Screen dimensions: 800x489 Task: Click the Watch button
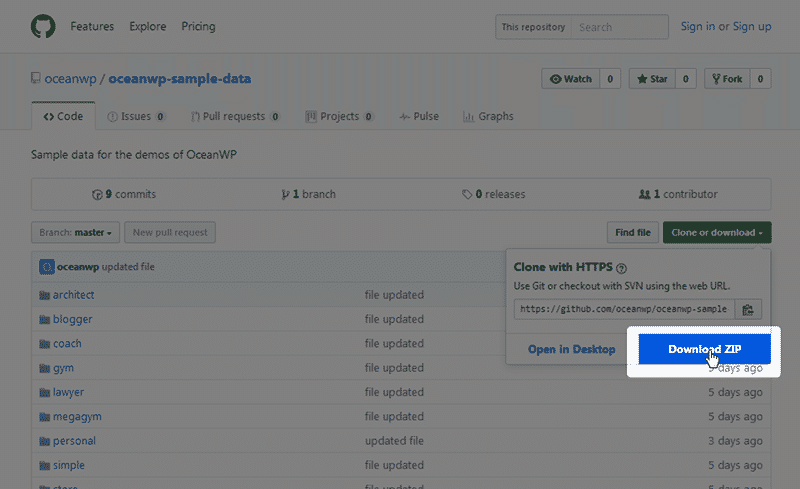point(571,79)
